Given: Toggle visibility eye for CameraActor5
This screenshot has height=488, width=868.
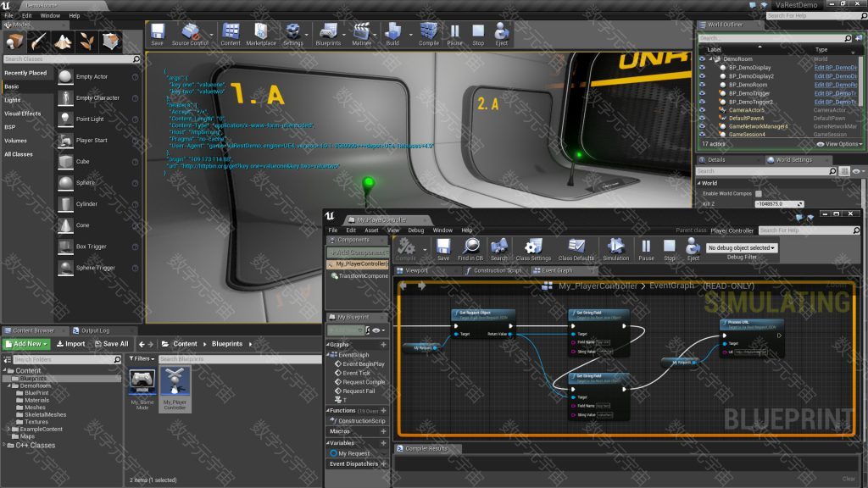Looking at the screenshot, I should point(702,109).
